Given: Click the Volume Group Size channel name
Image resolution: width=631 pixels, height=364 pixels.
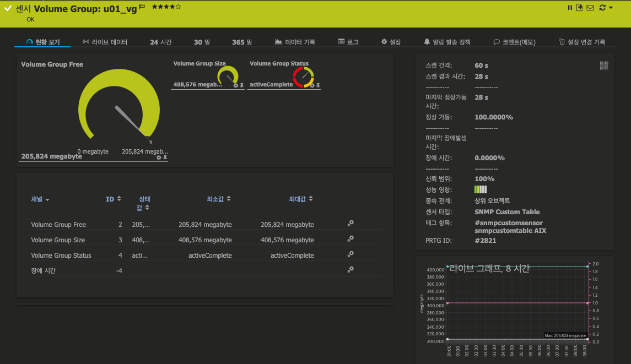Looking at the screenshot, I should [x=58, y=240].
